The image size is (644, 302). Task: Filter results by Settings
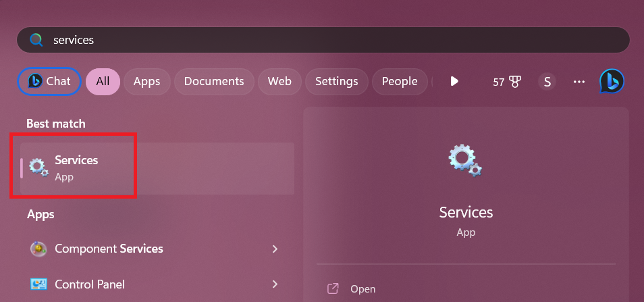[336, 82]
